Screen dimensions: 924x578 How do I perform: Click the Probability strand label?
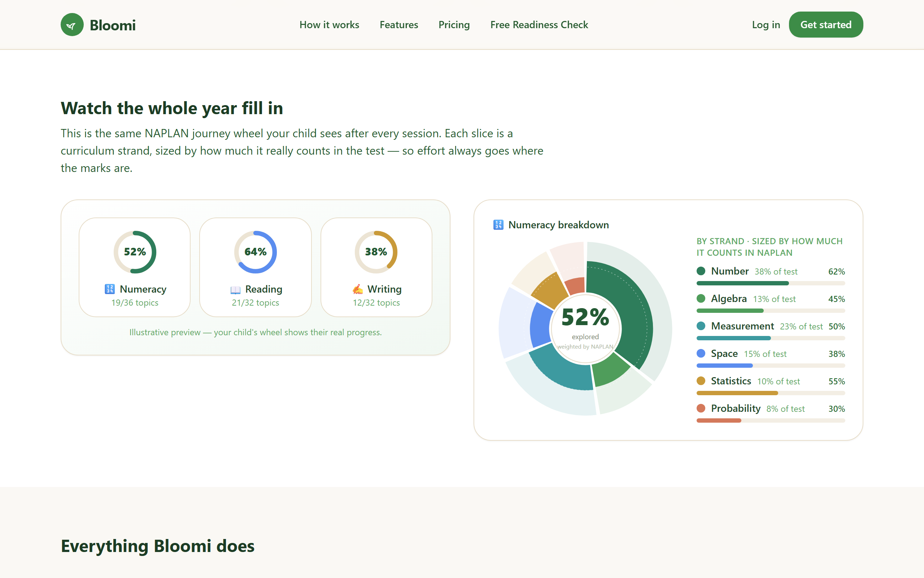(735, 409)
